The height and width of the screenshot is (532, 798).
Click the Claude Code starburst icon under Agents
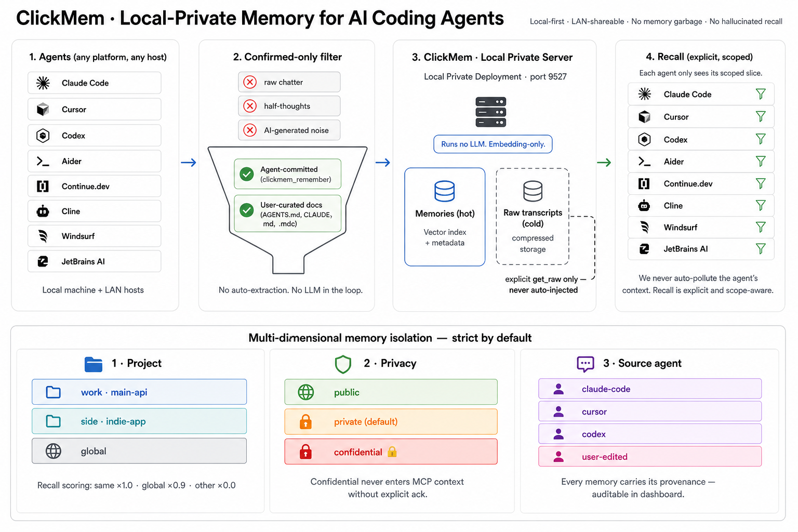[43, 83]
